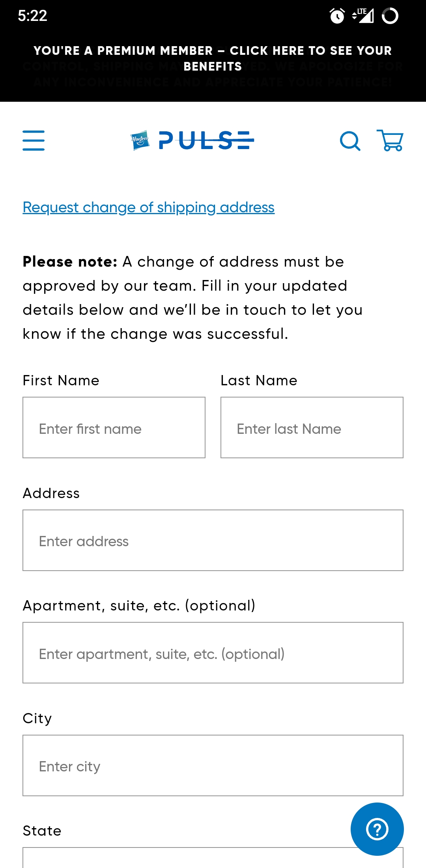This screenshot has width=426, height=868.
Task: Tap the alarm clock status icon
Action: [337, 16]
